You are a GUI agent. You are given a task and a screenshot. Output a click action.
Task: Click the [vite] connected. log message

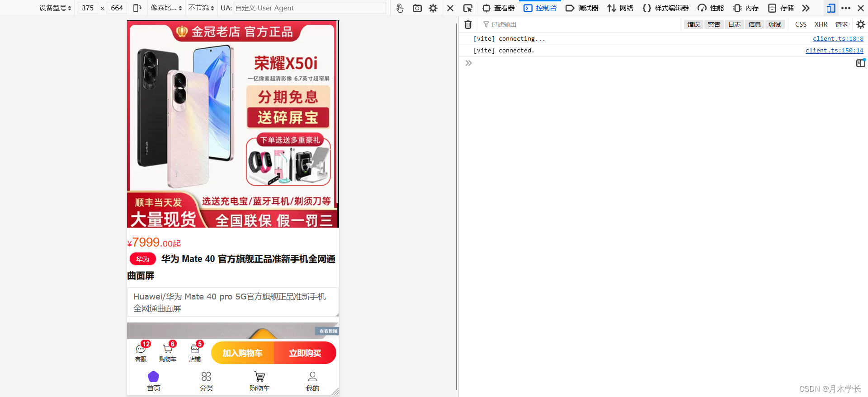[x=504, y=51]
